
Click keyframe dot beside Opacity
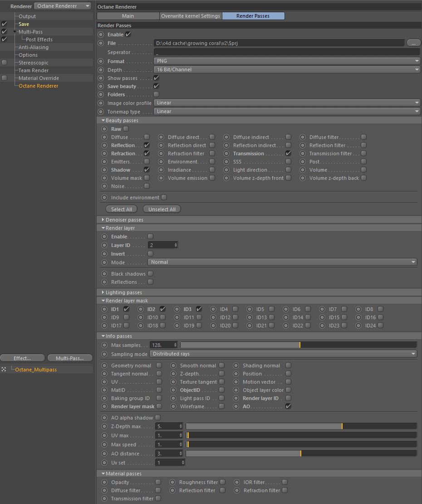point(104,482)
